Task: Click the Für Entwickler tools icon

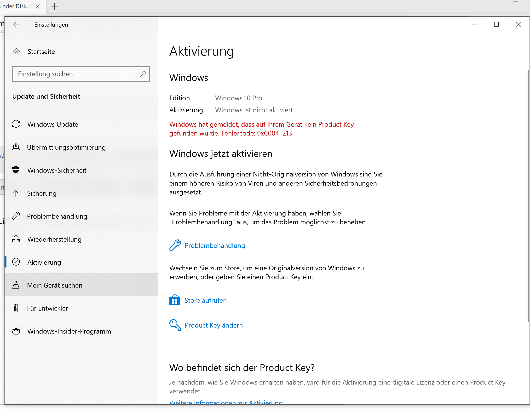Action: coord(16,308)
